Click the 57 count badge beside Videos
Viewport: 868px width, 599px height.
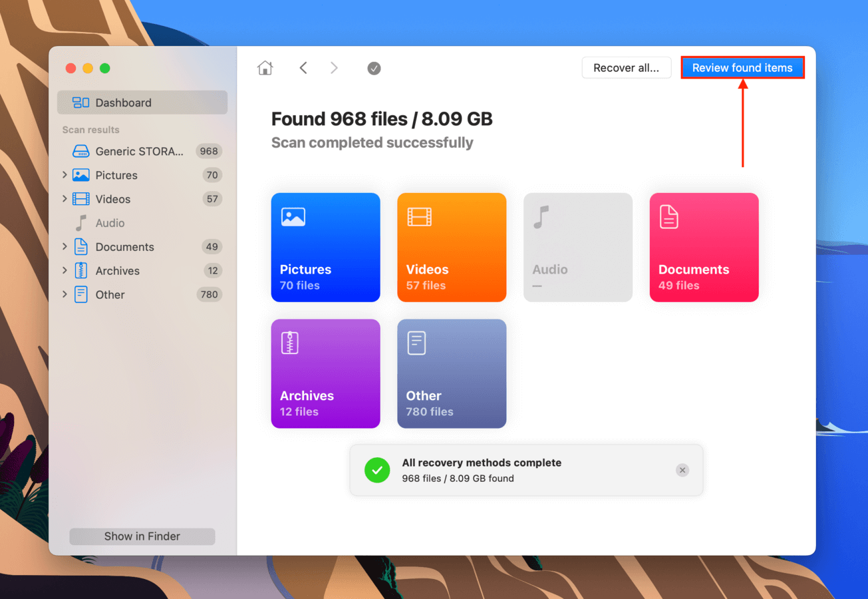[212, 199]
